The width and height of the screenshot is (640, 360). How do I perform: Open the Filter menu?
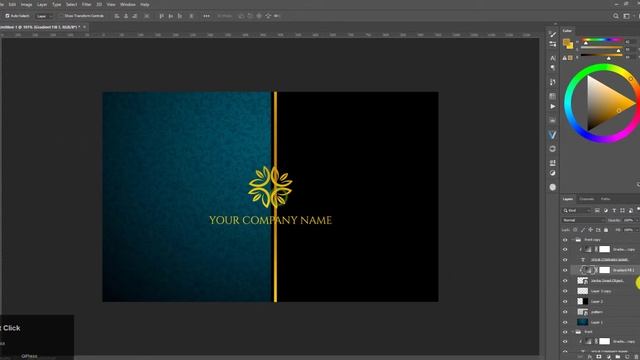click(x=87, y=4)
